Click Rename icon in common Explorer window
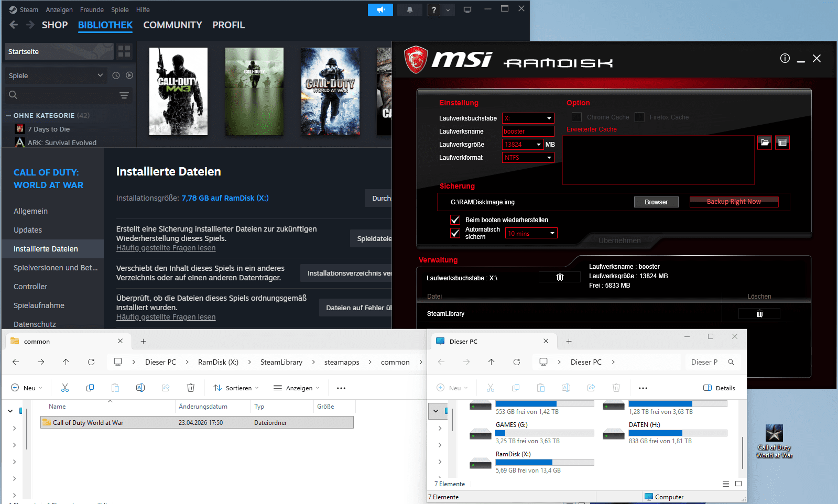The width and height of the screenshot is (838, 504). 140,388
